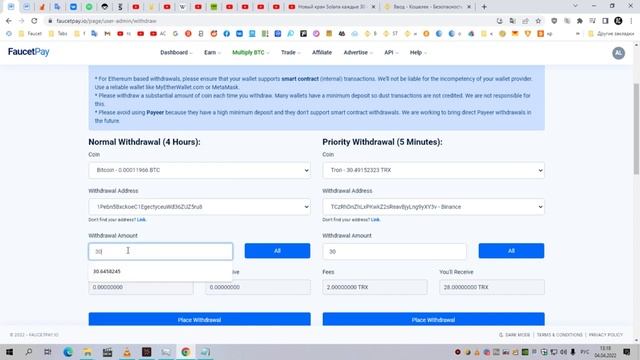Open VLC media player from the taskbar
The width and height of the screenshot is (640, 360).
tap(127, 352)
